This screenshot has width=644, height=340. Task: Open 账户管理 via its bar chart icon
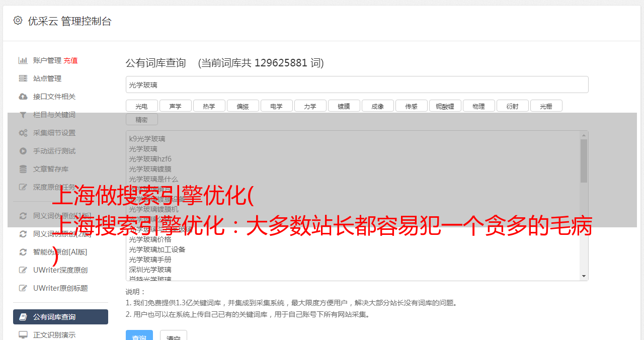(x=23, y=60)
